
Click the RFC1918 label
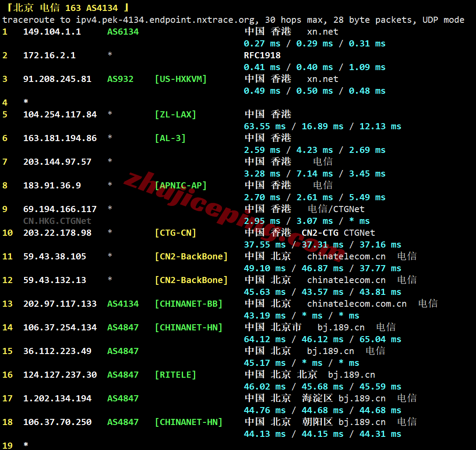pyautogui.click(x=262, y=55)
